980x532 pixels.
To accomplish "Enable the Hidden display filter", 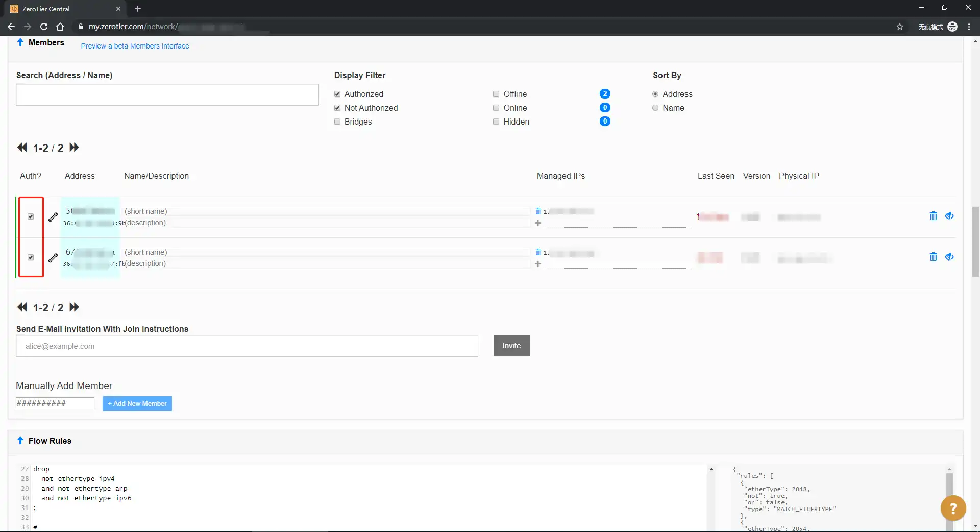I will tap(496, 122).
